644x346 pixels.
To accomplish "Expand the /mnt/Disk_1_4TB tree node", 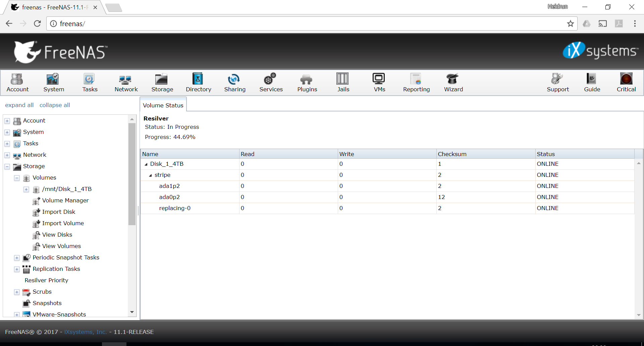I will point(26,189).
